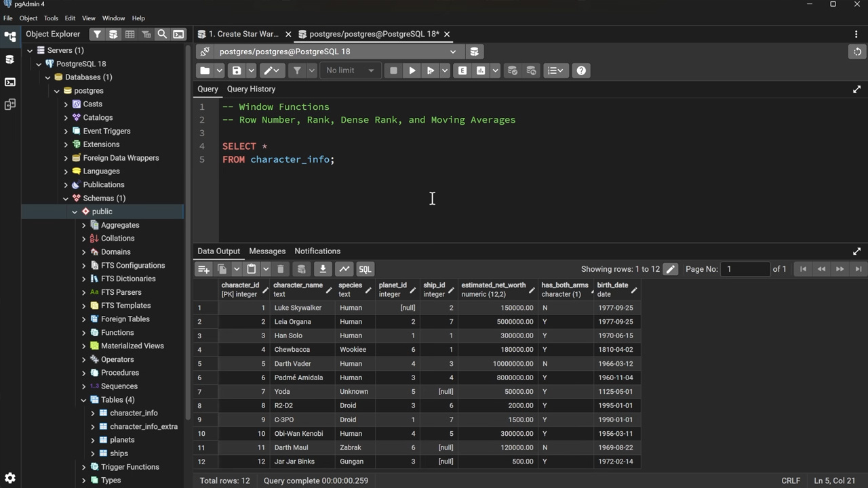This screenshot has height=488, width=868.
Task: Stop query execution button
Action: coord(393,70)
